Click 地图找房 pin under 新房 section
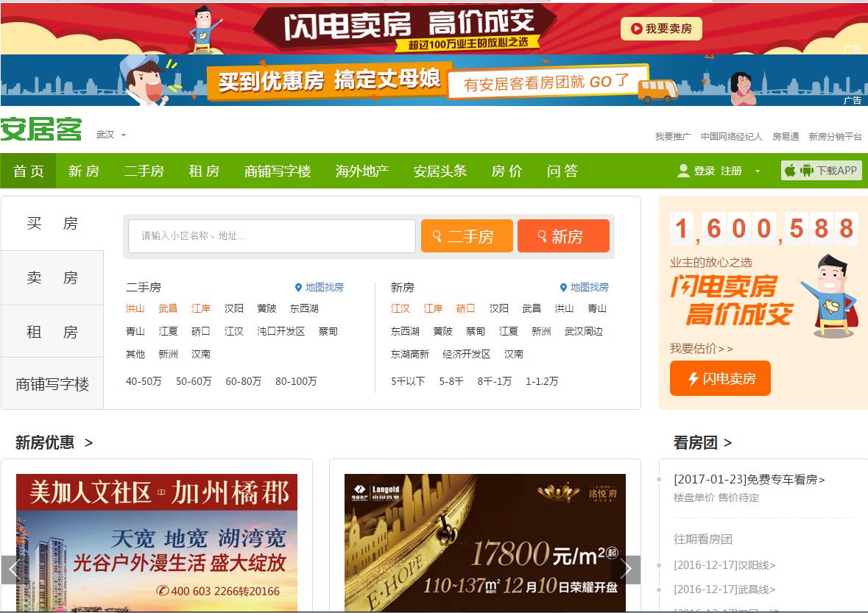This screenshot has height=613, width=868. point(585,287)
